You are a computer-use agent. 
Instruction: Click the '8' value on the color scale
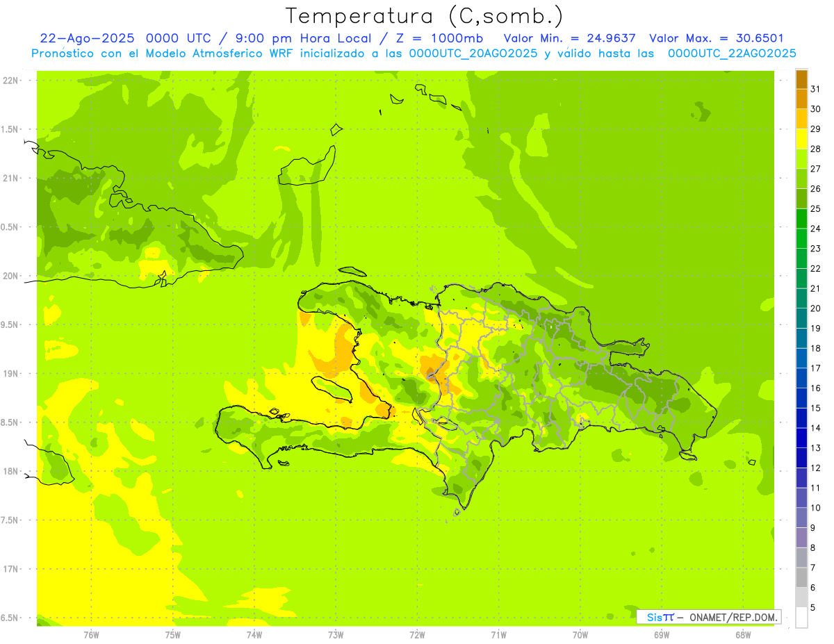point(813,547)
